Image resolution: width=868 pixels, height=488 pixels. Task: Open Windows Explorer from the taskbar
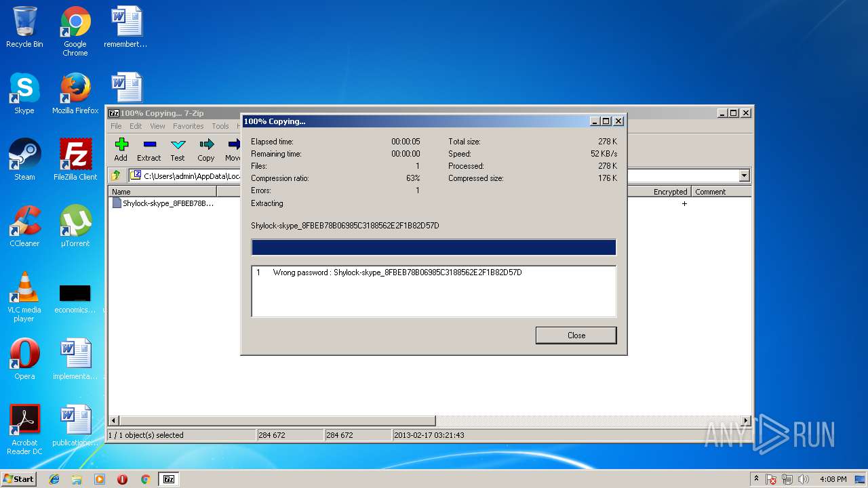point(77,479)
